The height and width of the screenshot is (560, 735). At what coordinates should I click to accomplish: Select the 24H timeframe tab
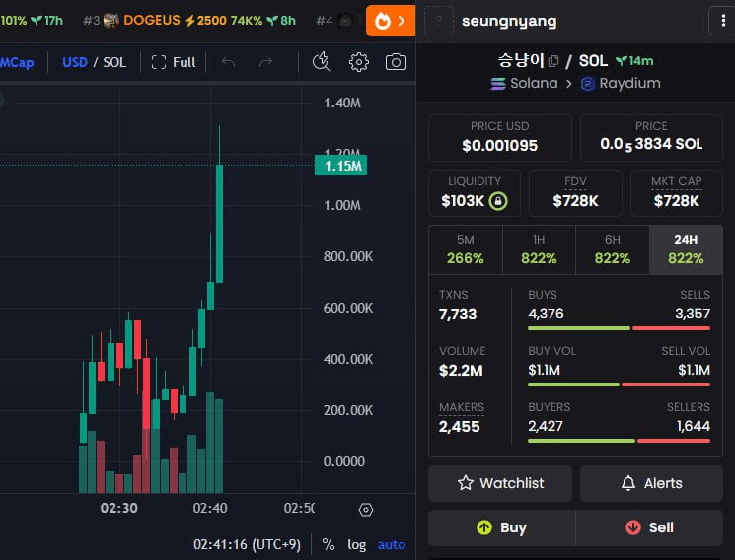pos(686,249)
